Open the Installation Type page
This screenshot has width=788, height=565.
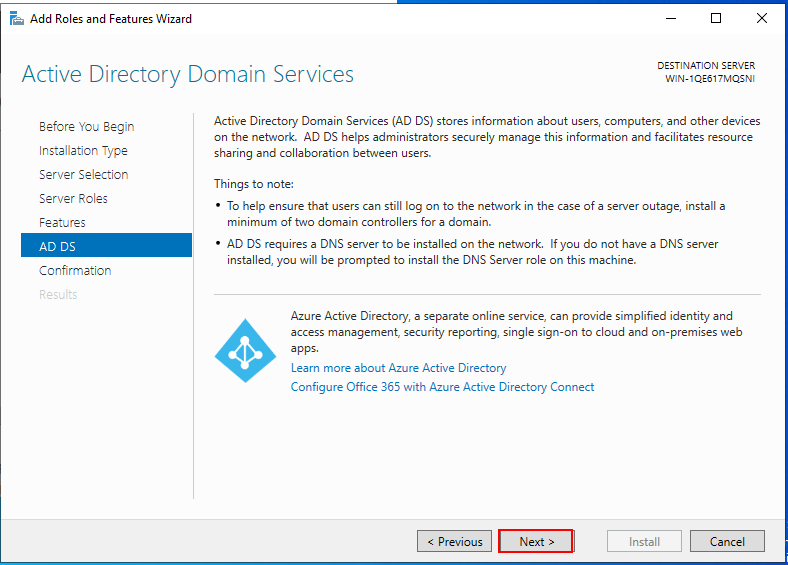click(83, 151)
